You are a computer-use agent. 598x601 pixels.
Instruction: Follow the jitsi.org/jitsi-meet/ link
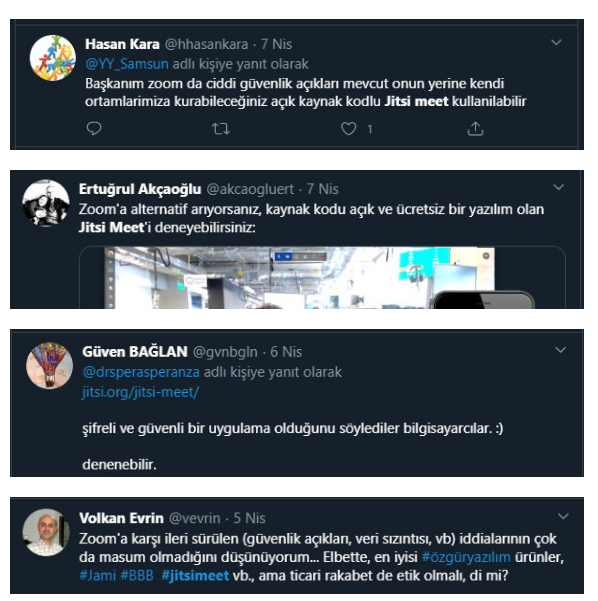[x=140, y=392]
